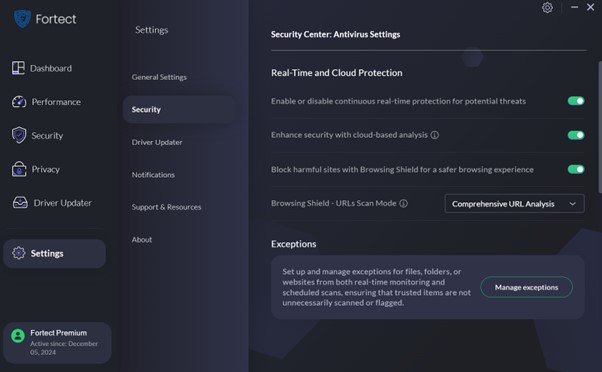Screen dimensions: 602x372
Task: Click Performance label in the sidebar
Action: pyautogui.click(x=56, y=102)
